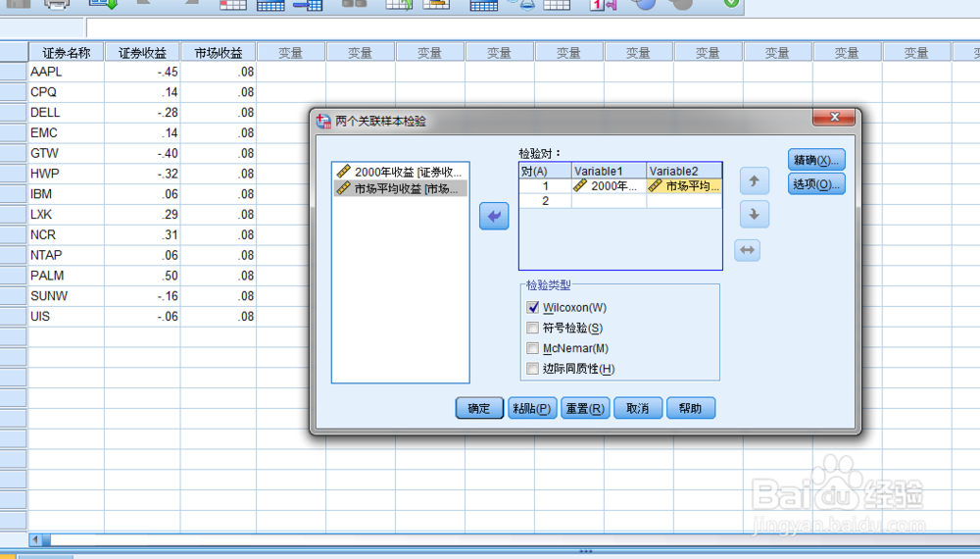Image resolution: width=980 pixels, height=559 pixels.
Task: Click the blue move-variable arrow button
Action: coord(494,217)
